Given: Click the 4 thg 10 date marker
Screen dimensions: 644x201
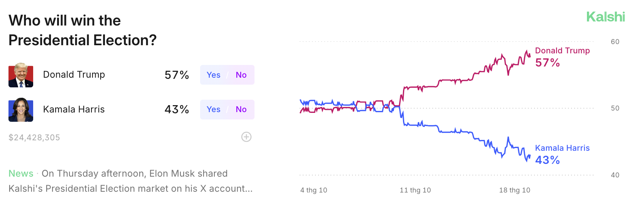Looking at the screenshot, I should (314, 190).
